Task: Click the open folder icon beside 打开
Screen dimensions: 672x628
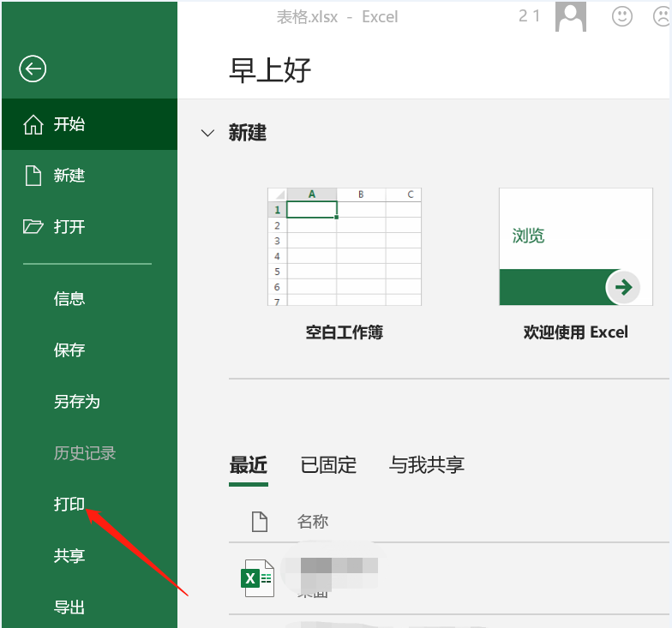Action: pos(33,226)
